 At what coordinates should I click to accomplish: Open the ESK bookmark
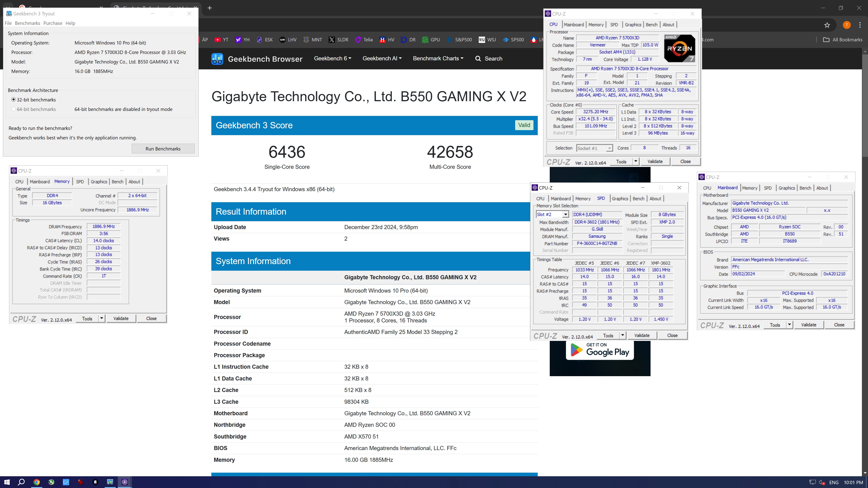pyautogui.click(x=264, y=40)
